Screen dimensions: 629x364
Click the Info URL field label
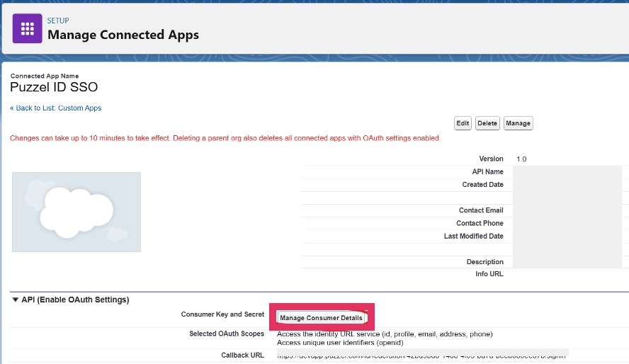point(489,274)
